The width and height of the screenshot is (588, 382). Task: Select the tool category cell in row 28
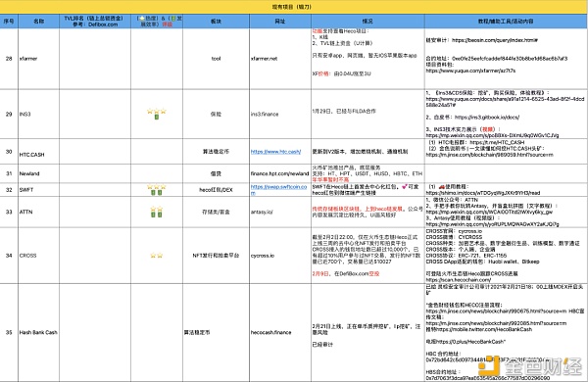click(x=216, y=59)
